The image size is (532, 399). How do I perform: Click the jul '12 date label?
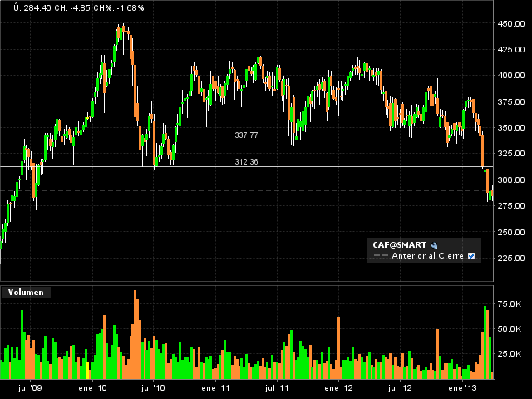[x=400, y=388]
